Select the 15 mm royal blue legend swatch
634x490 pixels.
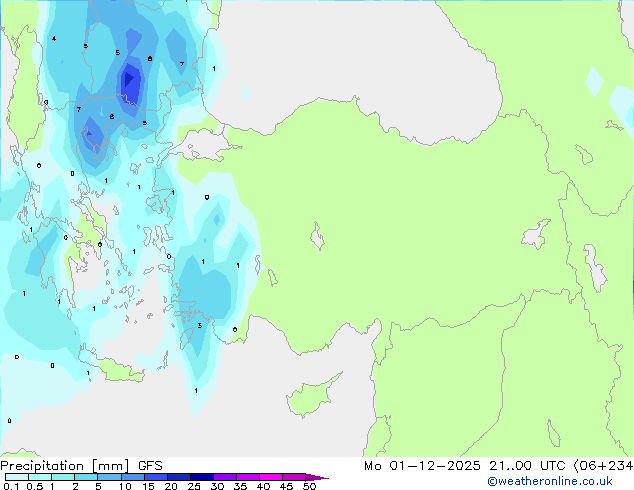[x=155, y=477]
